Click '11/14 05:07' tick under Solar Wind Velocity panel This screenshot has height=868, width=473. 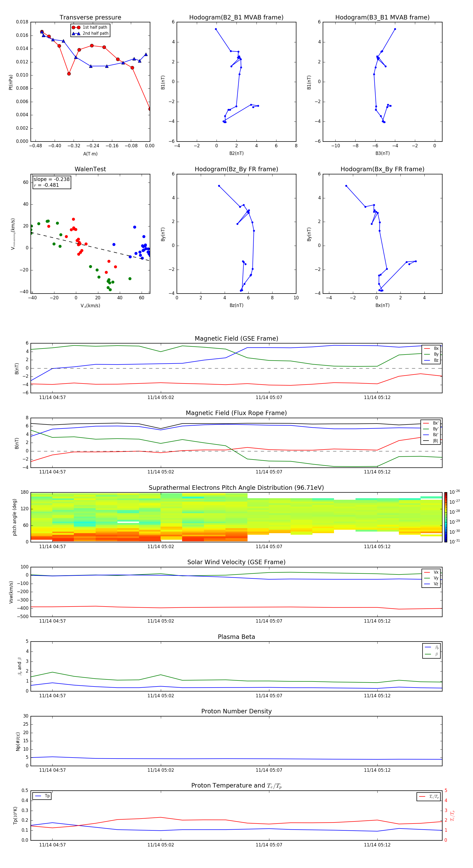coord(269,621)
